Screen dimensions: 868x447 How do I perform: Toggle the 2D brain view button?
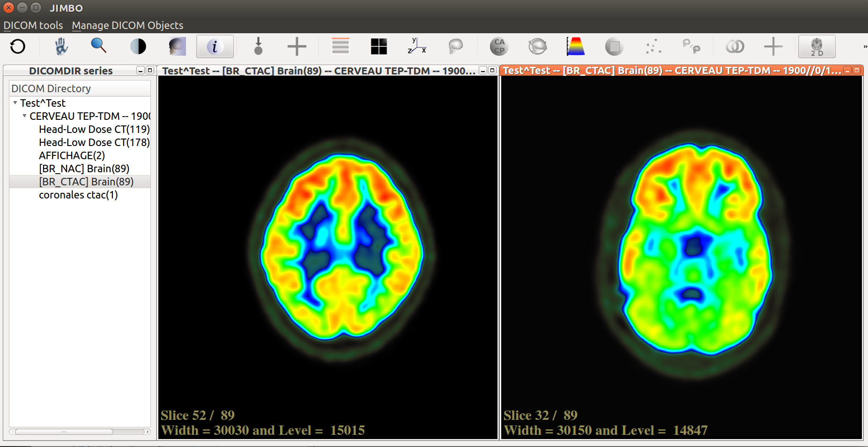point(816,46)
